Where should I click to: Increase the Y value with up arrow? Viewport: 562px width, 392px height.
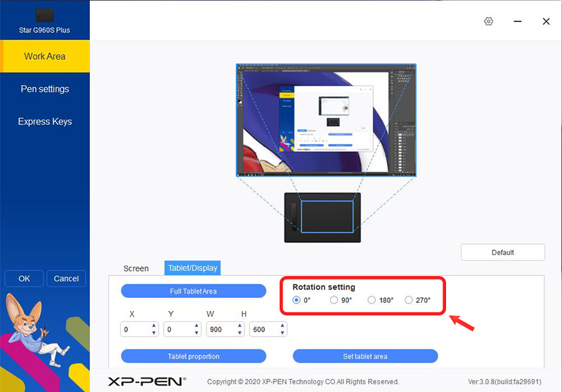tap(197, 325)
